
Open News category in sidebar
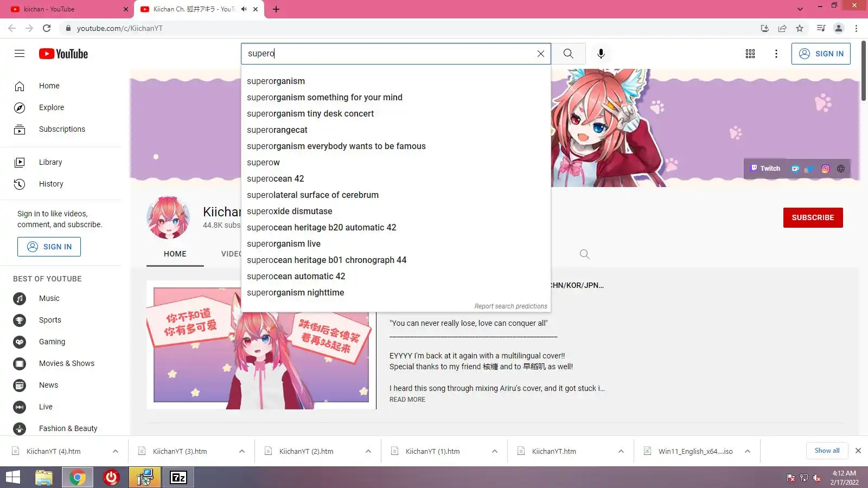point(61,385)
